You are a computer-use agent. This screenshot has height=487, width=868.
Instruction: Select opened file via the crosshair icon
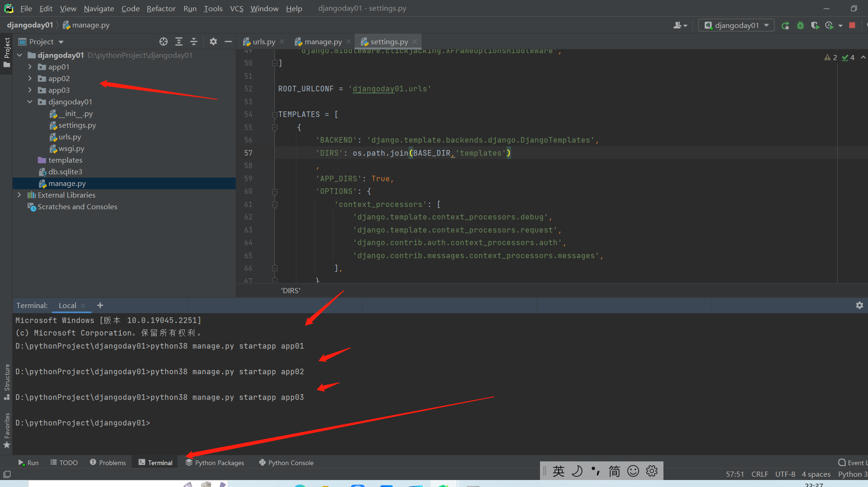[164, 41]
